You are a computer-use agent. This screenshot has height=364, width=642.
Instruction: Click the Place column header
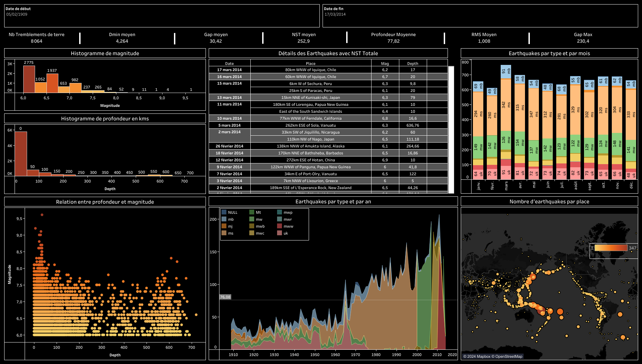coord(311,64)
